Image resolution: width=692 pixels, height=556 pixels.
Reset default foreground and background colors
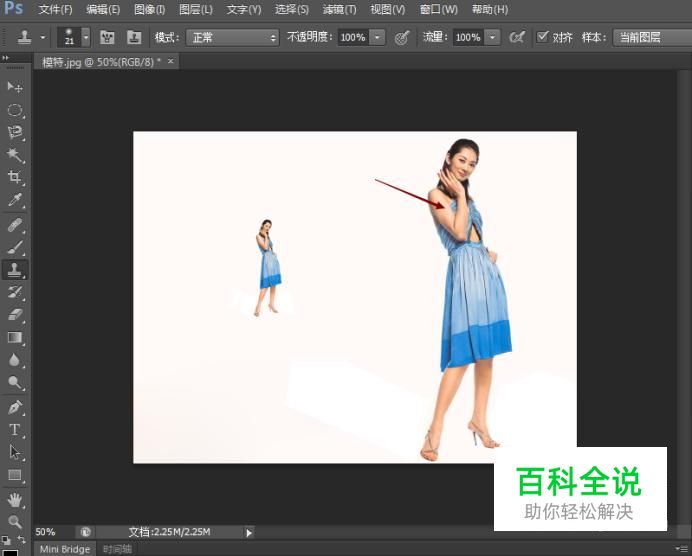point(5,540)
